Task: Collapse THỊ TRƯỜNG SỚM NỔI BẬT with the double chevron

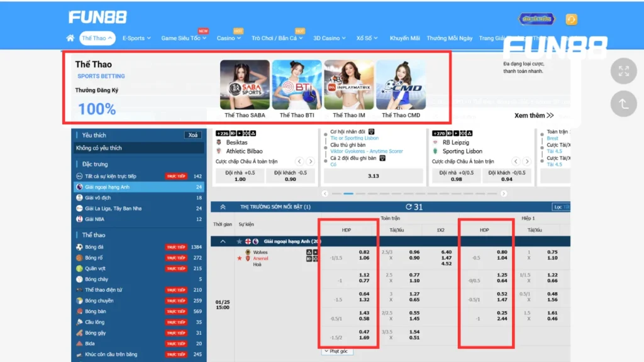Action: coord(221,206)
